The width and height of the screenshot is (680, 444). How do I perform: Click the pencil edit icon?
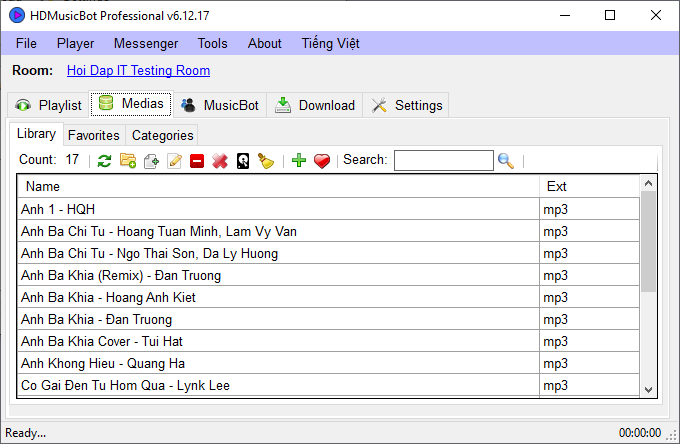(174, 161)
